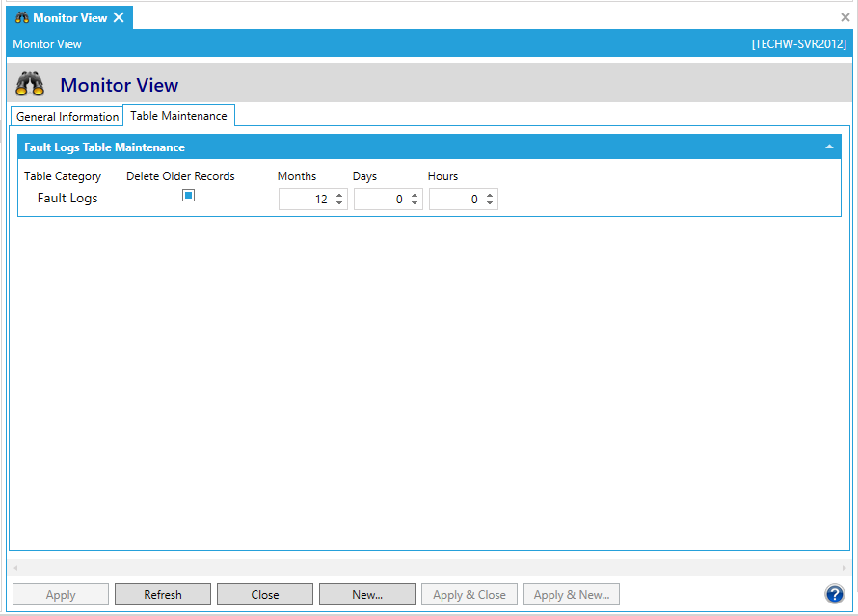Click the binoculars icon in the header
The width and height of the screenshot is (858, 616).
(30, 85)
